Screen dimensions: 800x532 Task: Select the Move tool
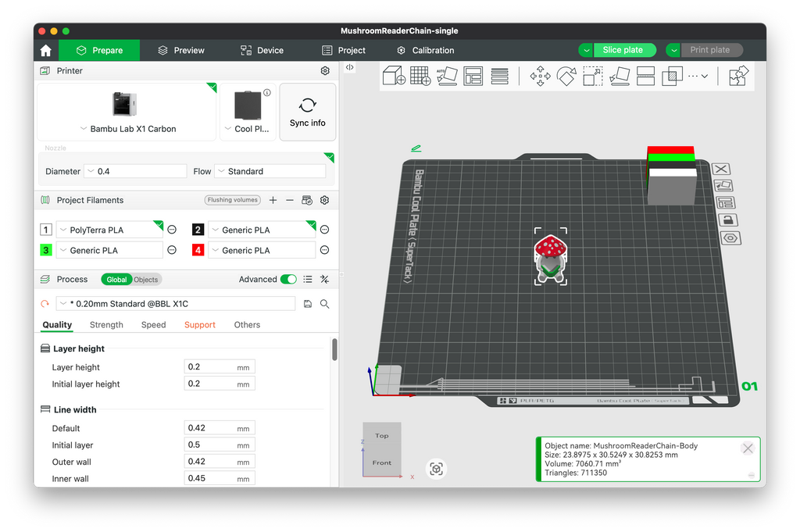point(540,76)
